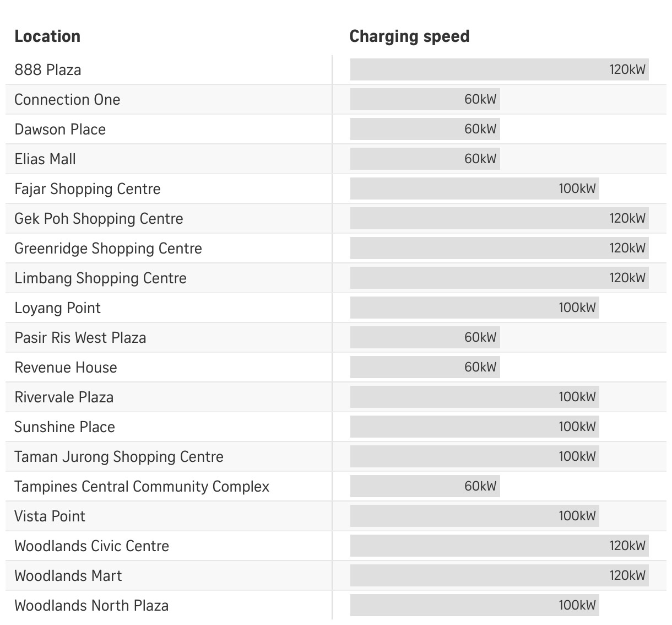Select Elias Mall location

pos(45,159)
